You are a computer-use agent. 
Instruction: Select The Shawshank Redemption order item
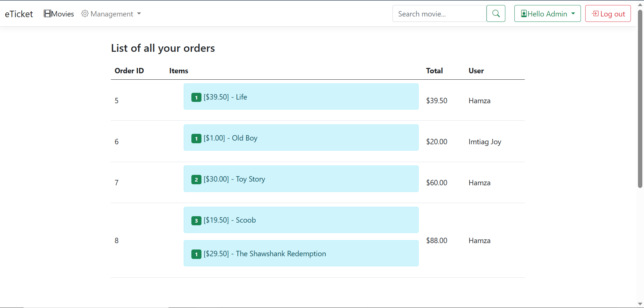[301, 253]
